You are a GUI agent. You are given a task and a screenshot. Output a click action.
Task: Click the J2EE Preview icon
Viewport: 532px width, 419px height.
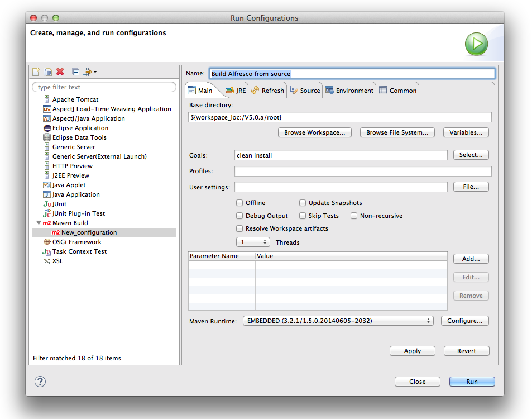[x=47, y=175]
